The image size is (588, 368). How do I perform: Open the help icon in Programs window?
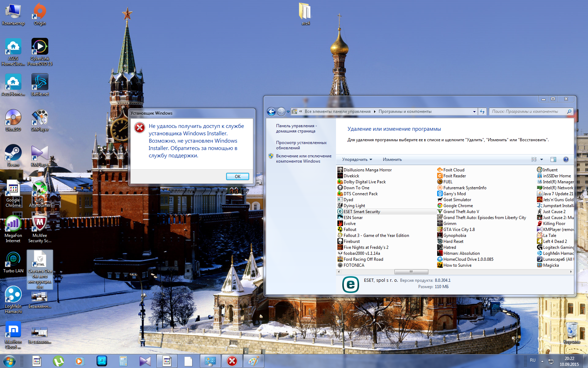click(566, 159)
